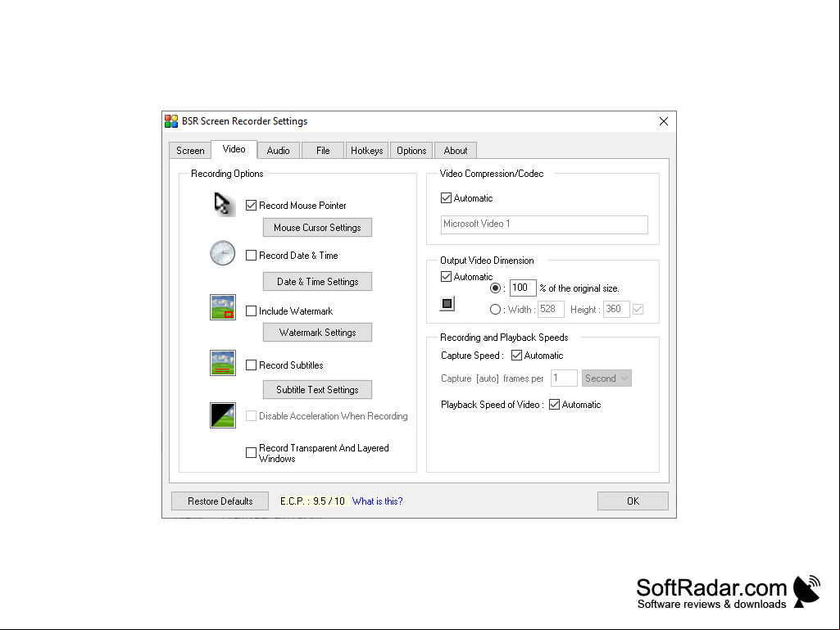Viewport: 840px width, 630px height.
Task: Click the mouse pointer icon
Action: (x=225, y=205)
